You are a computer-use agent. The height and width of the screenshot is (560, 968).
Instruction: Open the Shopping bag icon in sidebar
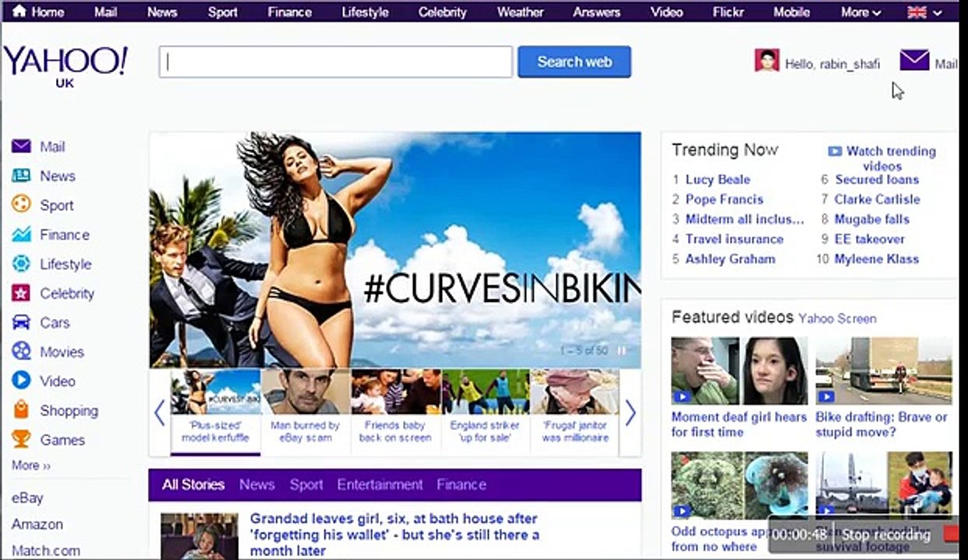coord(21,410)
